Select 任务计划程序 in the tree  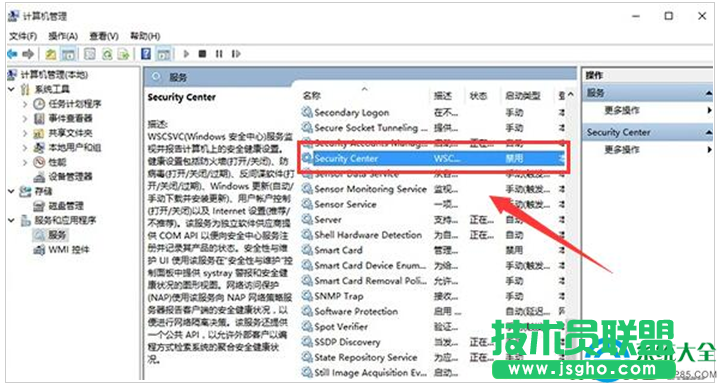click(75, 104)
